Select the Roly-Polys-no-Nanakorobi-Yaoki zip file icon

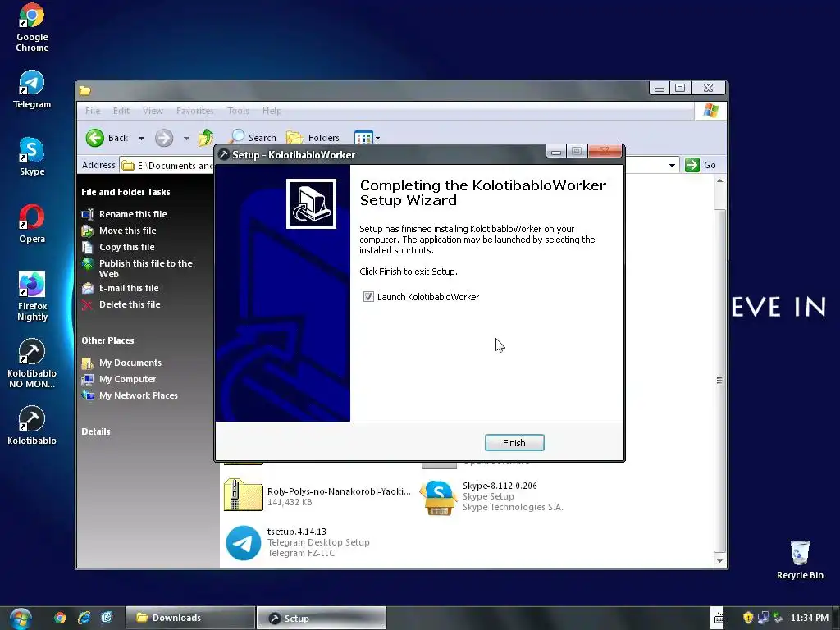pos(243,495)
